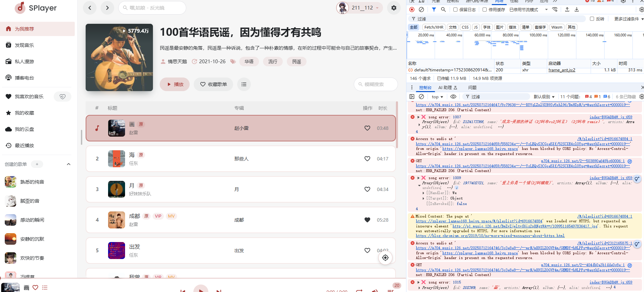Viewport: 644px width, 292px height.
Task: Open the settings gear icon
Action: click(394, 8)
